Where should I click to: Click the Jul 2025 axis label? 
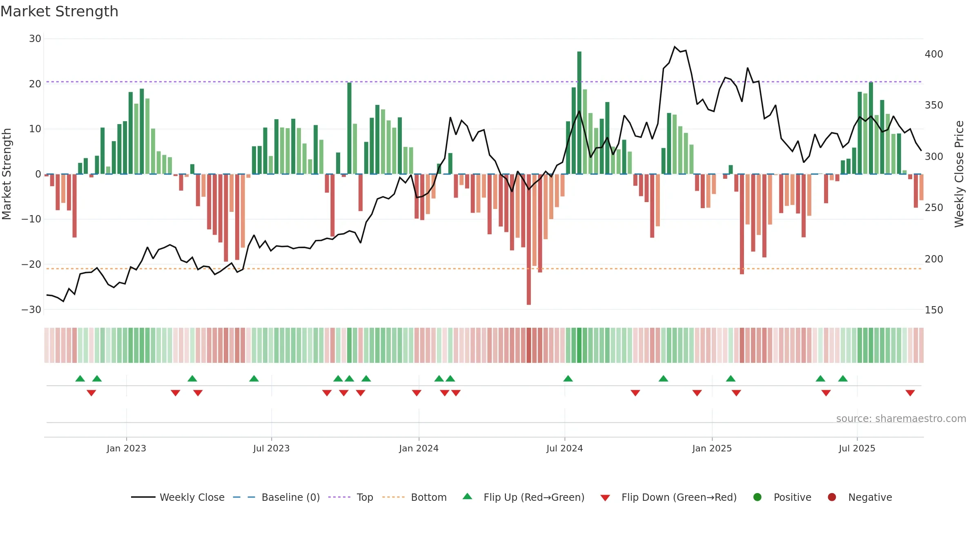click(x=857, y=448)
